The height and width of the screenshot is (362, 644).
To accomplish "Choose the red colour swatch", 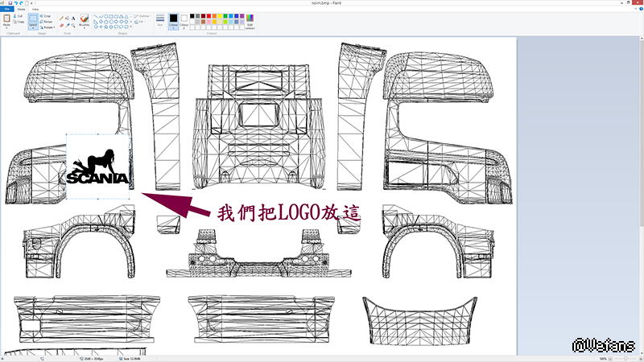I will click(209, 15).
